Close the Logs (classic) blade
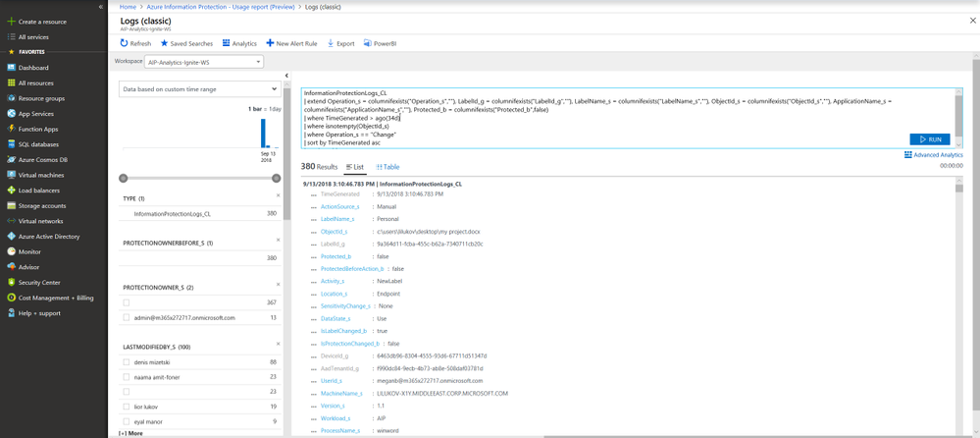Image resolution: width=980 pixels, height=438 pixels. (972, 21)
